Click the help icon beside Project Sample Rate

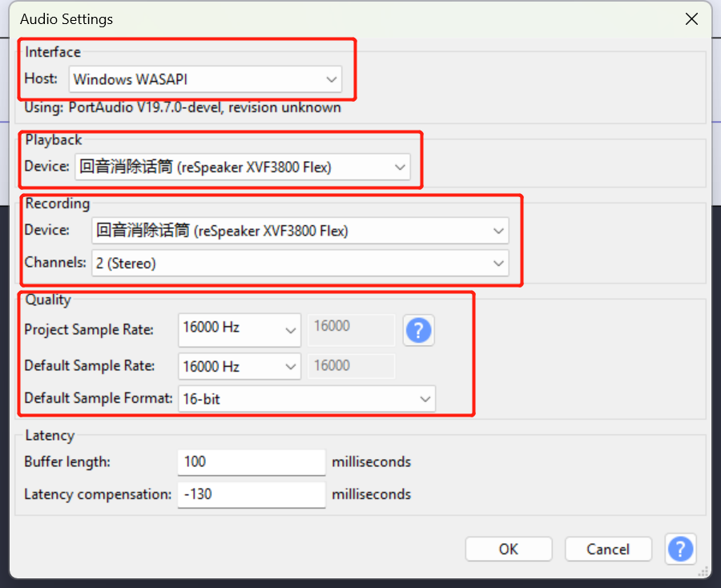coord(418,329)
